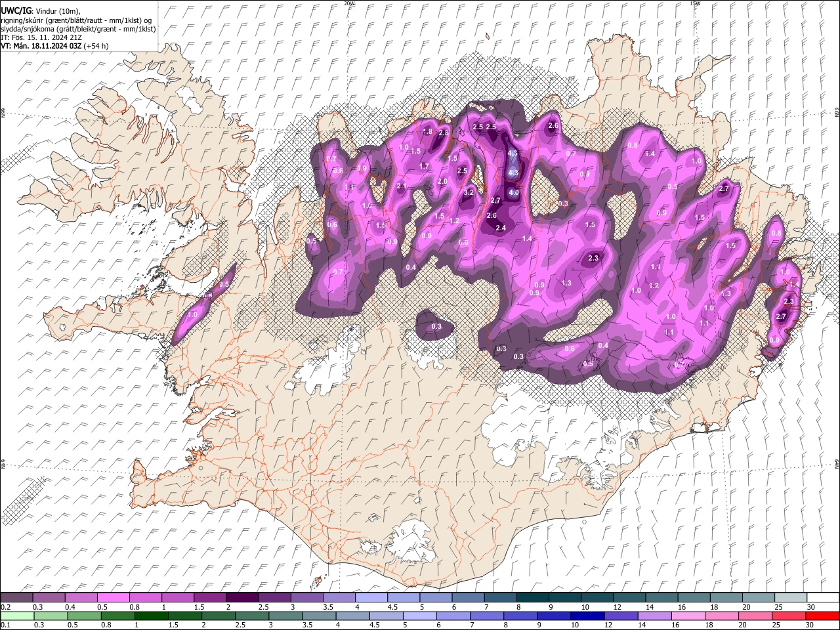
Task: Click the '4.0' snowfall value on the map
Action: coord(514,193)
